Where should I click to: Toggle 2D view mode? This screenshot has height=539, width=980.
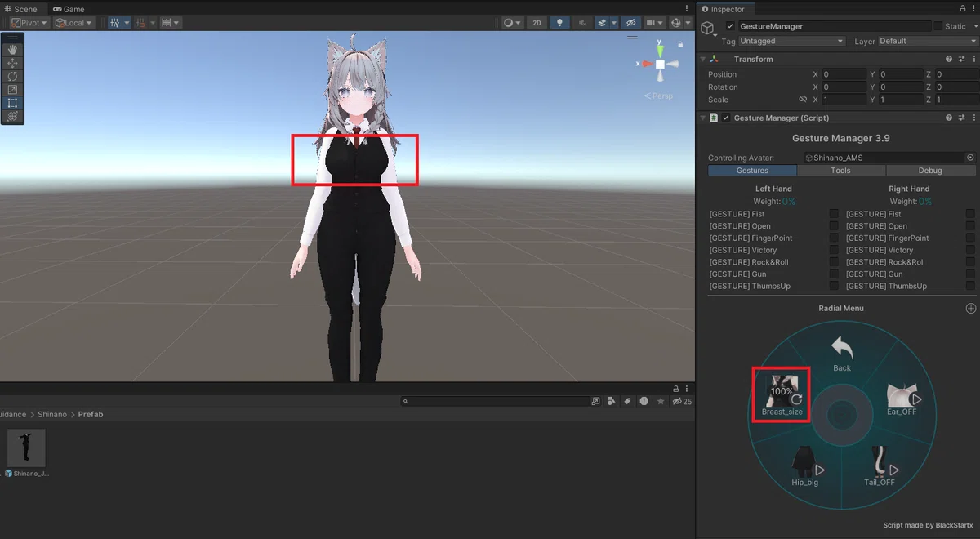click(x=537, y=23)
